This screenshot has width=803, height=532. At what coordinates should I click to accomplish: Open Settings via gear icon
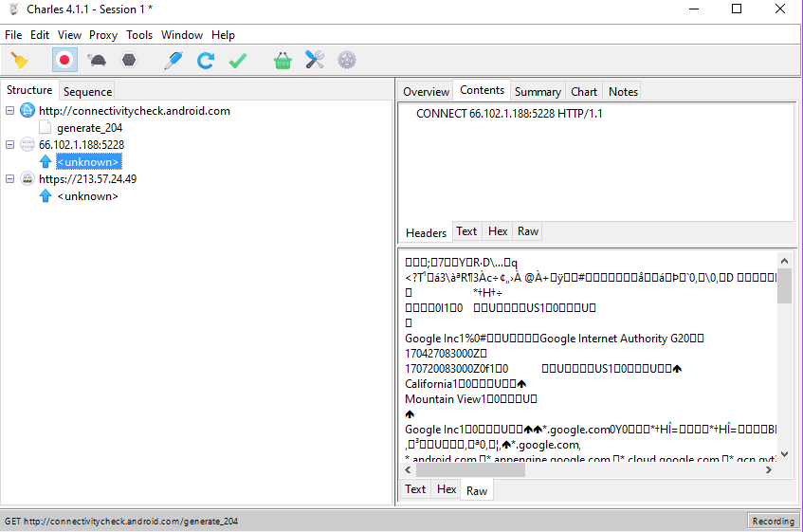pos(347,61)
